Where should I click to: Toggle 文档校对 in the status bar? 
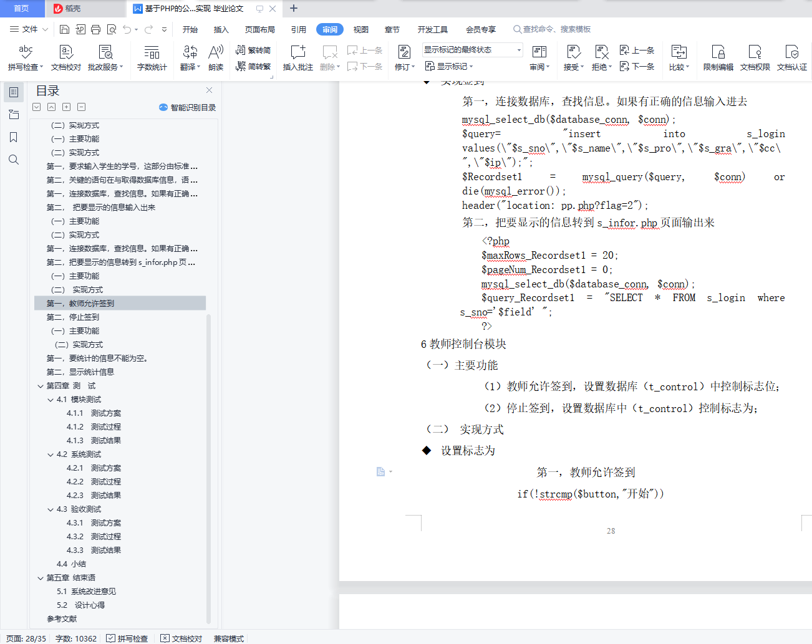coord(181,638)
